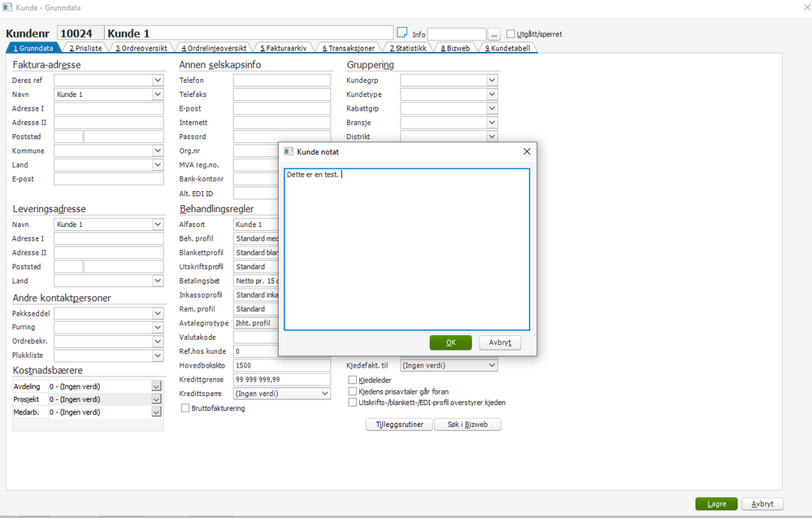Focus the Internett input field
812x518 pixels.
point(282,122)
